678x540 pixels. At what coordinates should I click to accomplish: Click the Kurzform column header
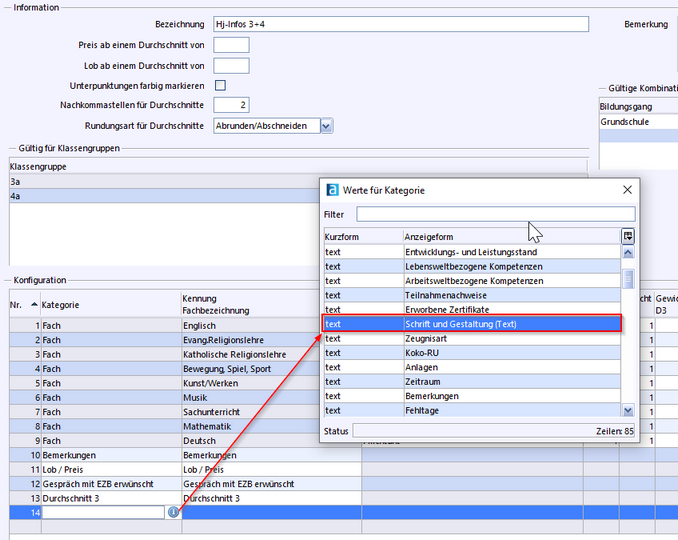[x=364, y=237]
